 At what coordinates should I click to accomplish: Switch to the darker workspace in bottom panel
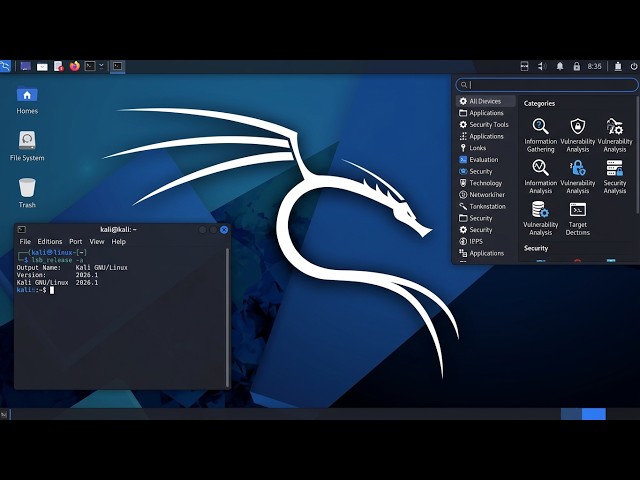(x=571, y=414)
